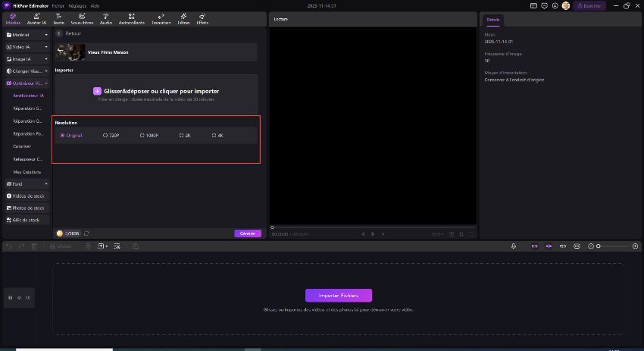Click the Importer Fichiers button

(x=339, y=296)
